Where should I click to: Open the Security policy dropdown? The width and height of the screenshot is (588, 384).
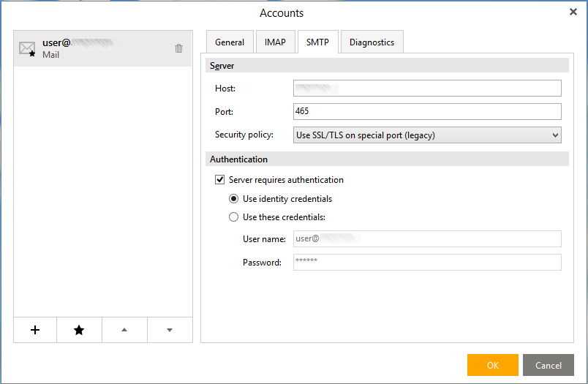pos(427,135)
